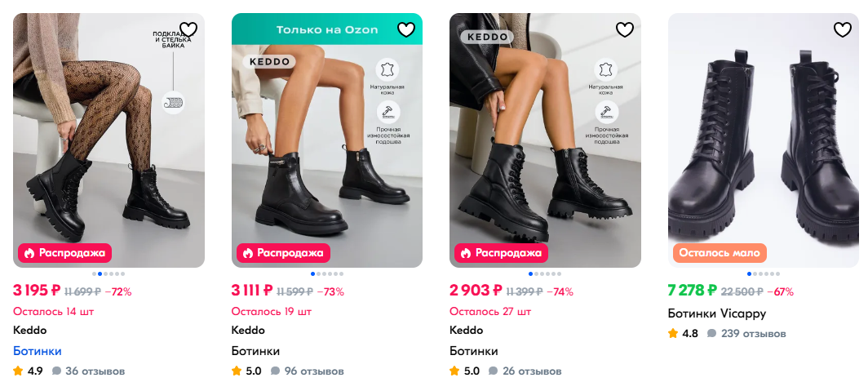This screenshot has width=868, height=391.
Task: Click the star rating 4.8 on Vicappy
Action: tap(683, 334)
